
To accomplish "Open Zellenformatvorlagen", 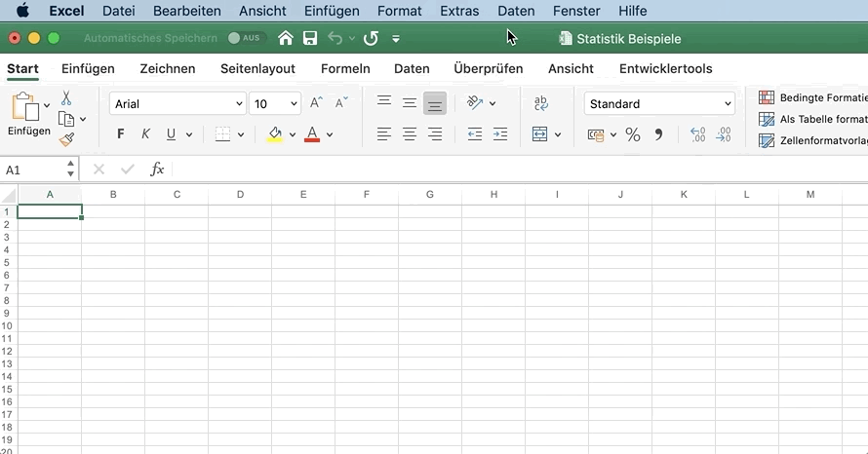I will pyautogui.click(x=812, y=140).
